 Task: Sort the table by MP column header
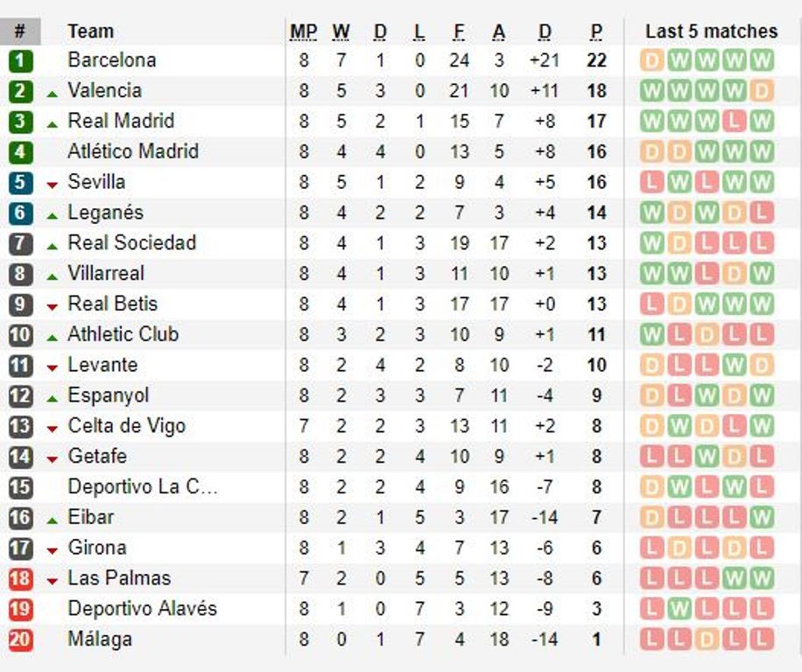click(304, 31)
